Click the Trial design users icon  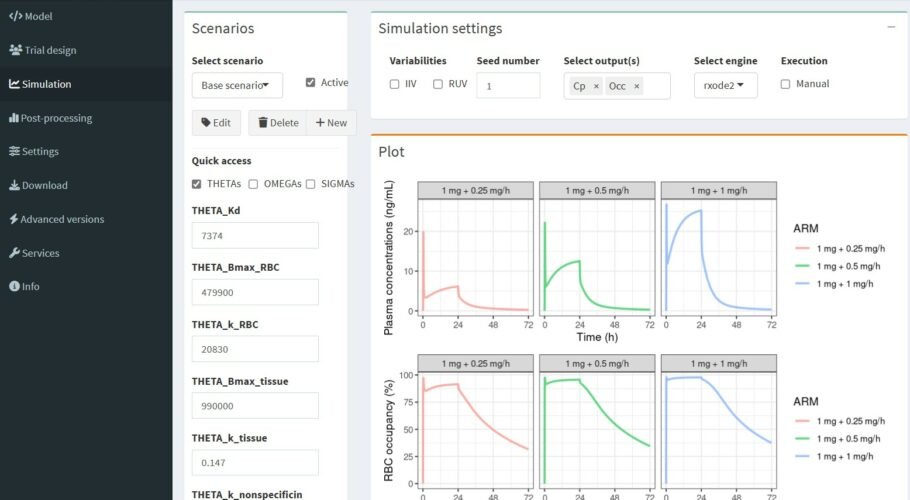pyautogui.click(x=15, y=50)
